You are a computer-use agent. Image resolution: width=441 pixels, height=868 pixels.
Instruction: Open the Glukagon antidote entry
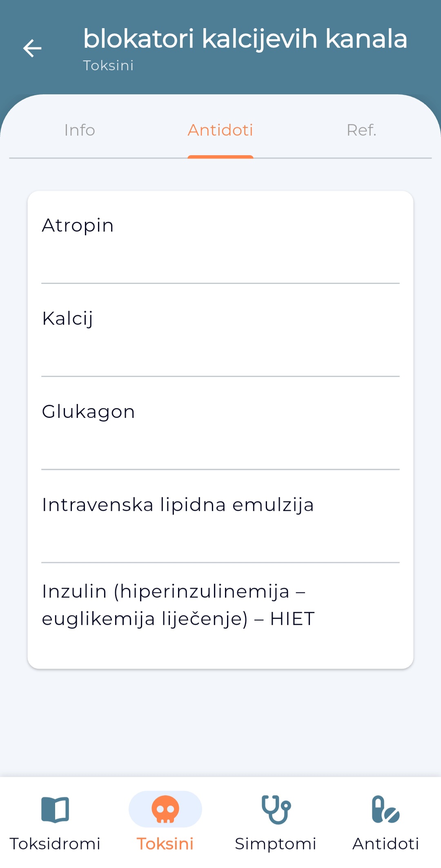220,423
